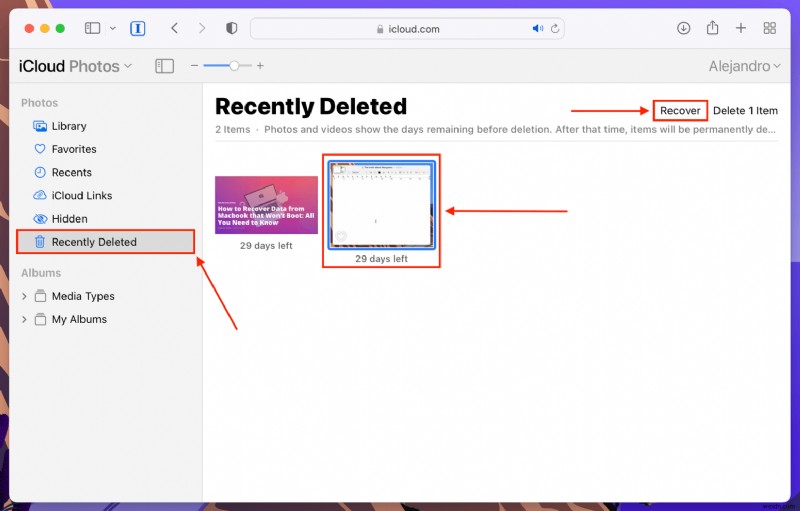Select Recently Deleted in sidebar
This screenshot has width=800, height=511.
point(105,242)
